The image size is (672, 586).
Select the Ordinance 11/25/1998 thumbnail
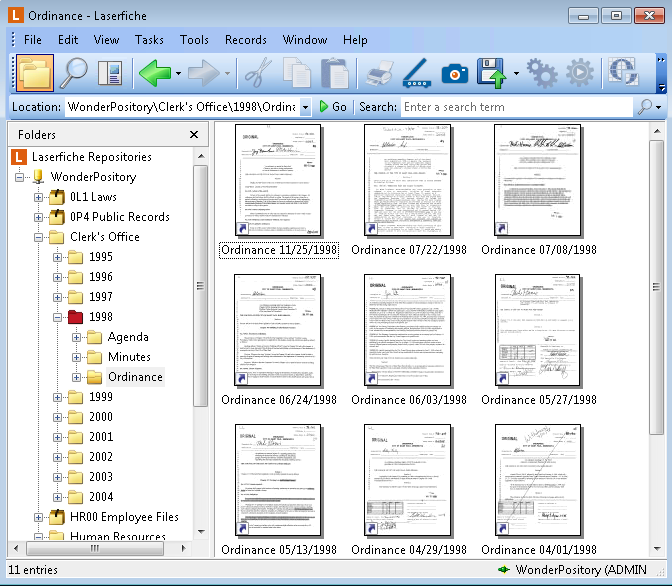(x=279, y=180)
